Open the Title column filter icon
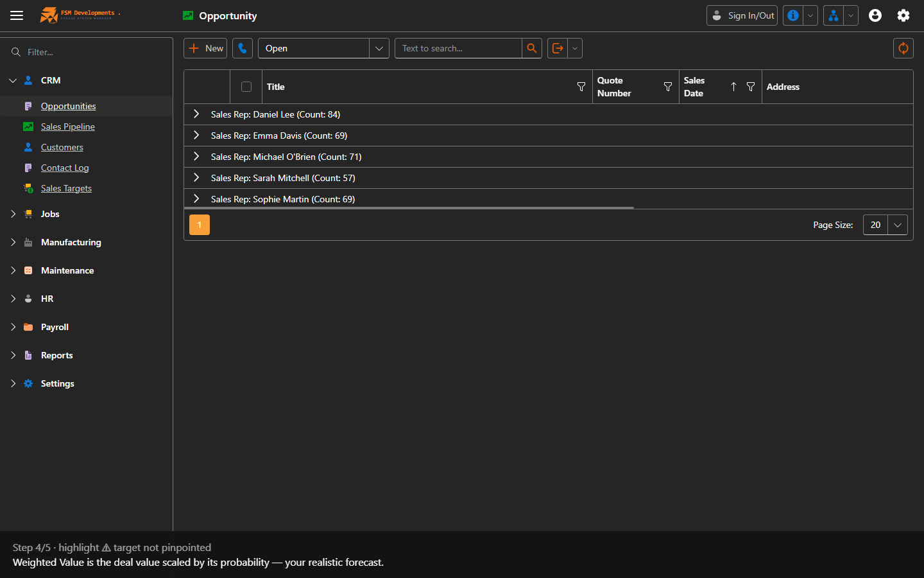 [581, 87]
